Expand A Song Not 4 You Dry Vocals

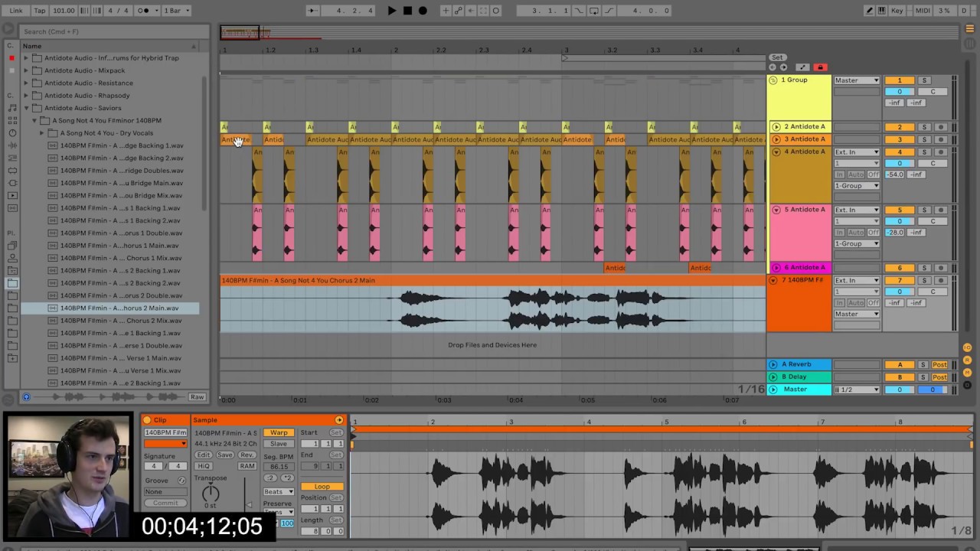[42, 133]
